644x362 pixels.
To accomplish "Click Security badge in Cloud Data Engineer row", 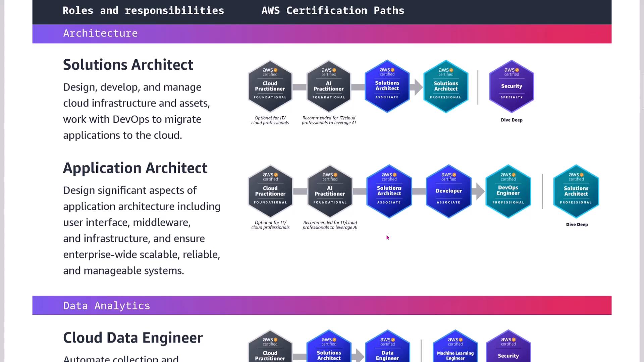I will [508, 346].
